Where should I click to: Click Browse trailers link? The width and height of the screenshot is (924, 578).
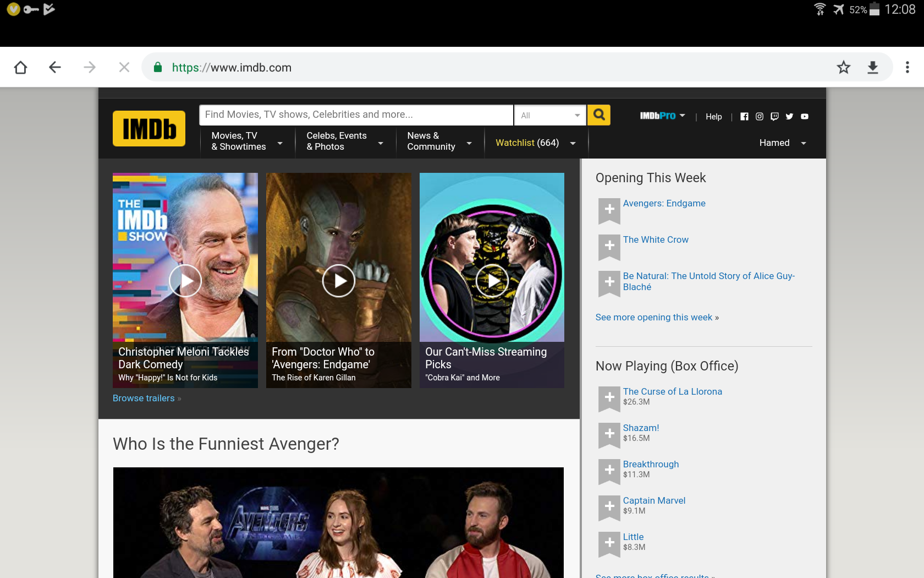[x=144, y=398]
